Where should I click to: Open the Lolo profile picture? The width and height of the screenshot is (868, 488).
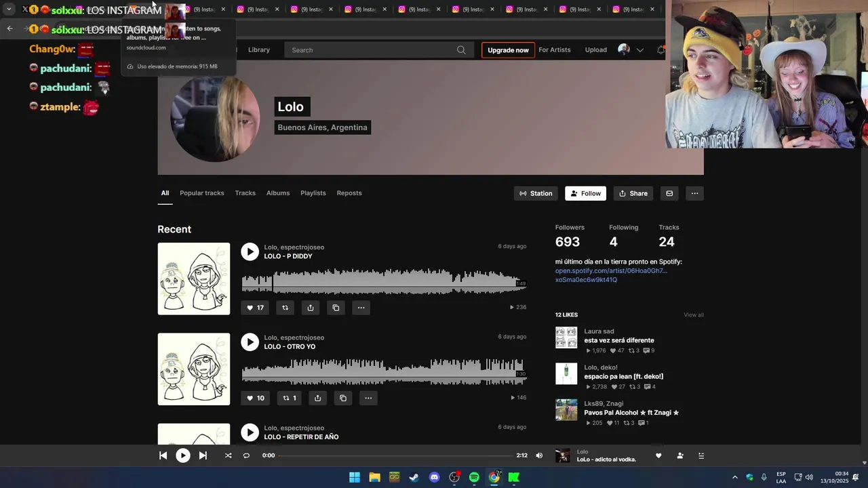coord(215,118)
